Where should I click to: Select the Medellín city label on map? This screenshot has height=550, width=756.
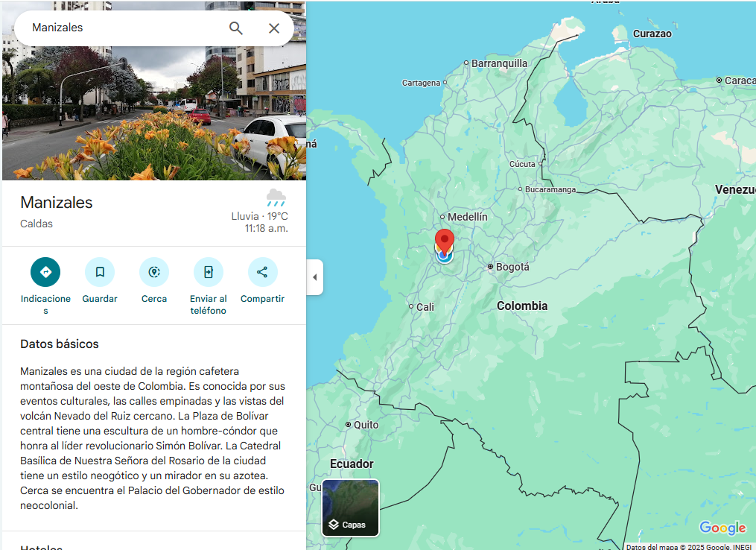coord(467,217)
